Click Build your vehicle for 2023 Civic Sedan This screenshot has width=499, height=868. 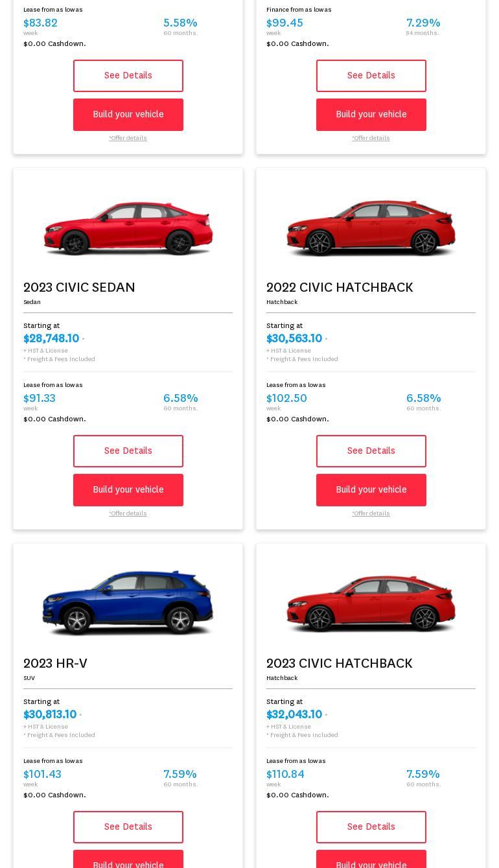pos(128,490)
